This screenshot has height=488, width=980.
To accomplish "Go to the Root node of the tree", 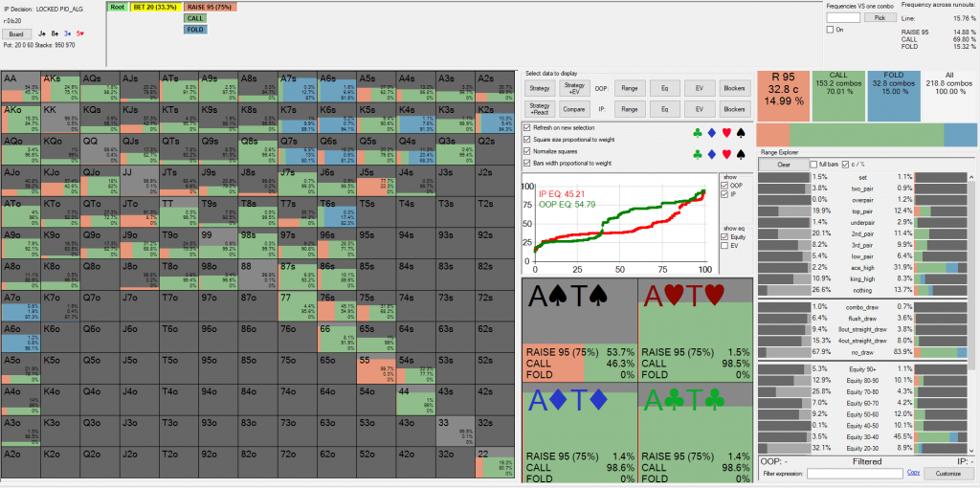I will [118, 7].
